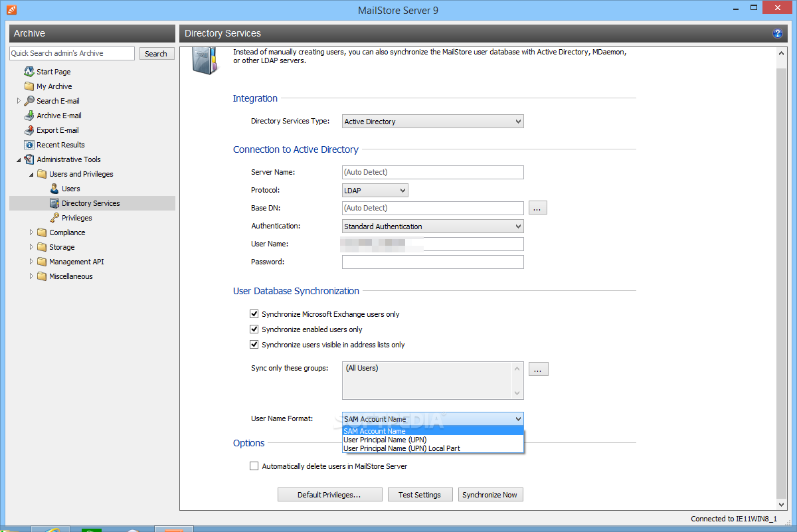Click the My Archive folder icon
This screenshot has height=532, width=797.
pyautogui.click(x=29, y=86)
